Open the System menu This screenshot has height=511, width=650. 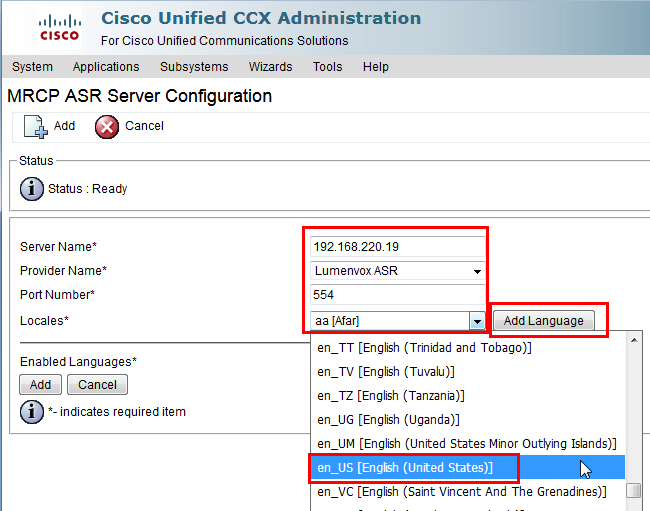coord(32,67)
